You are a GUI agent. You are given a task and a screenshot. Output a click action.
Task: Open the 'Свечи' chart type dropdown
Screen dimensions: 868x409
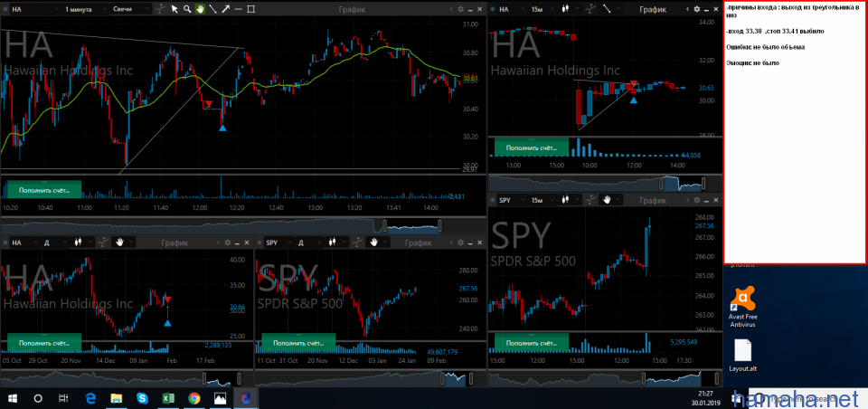pos(130,9)
